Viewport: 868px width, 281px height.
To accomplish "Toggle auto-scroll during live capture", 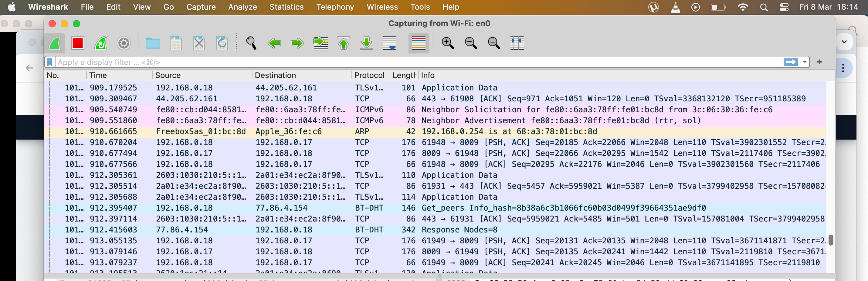I will click(389, 43).
